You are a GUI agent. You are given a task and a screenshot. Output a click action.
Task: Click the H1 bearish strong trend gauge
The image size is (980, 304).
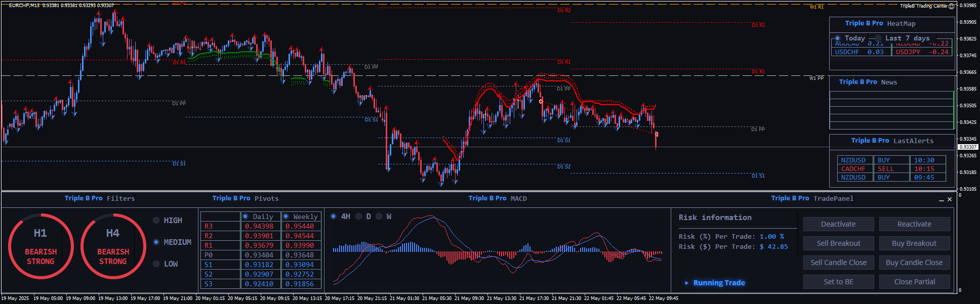pos(40,246)
